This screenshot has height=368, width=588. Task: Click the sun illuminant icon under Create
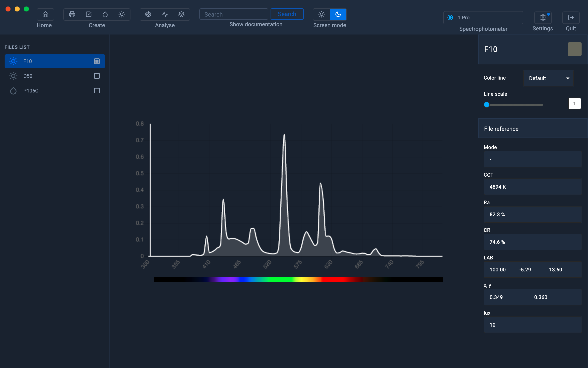(122, 14)
